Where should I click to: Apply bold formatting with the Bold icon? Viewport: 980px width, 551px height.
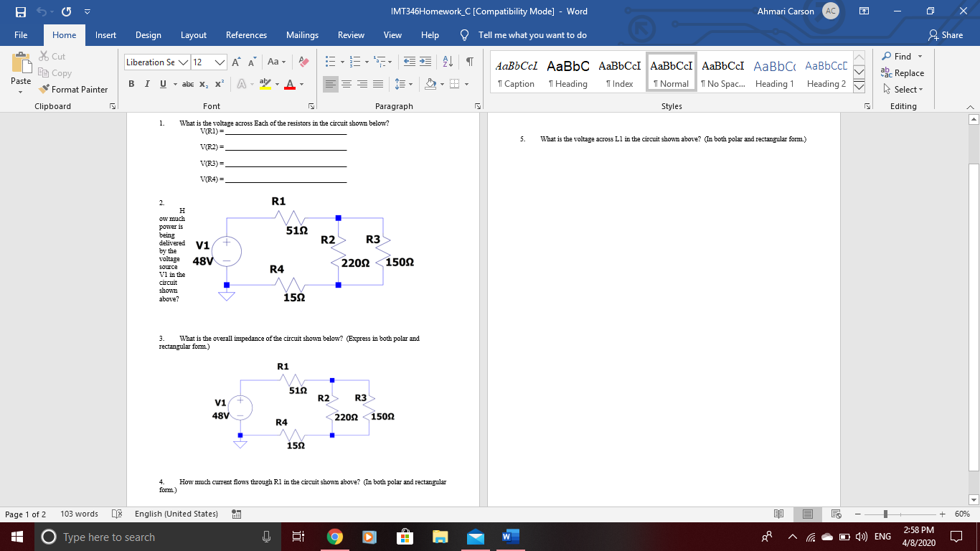(131, 84)
